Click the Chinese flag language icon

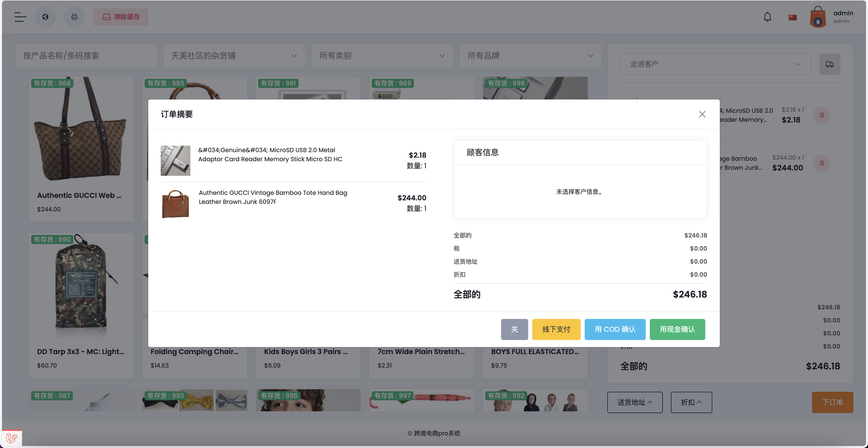792,17
